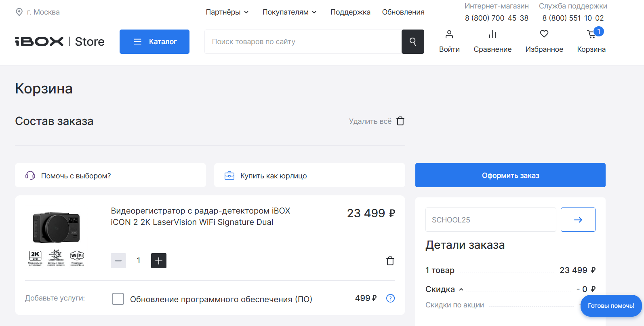Open Сравнение bar chart icon

(x=492, y=34)
